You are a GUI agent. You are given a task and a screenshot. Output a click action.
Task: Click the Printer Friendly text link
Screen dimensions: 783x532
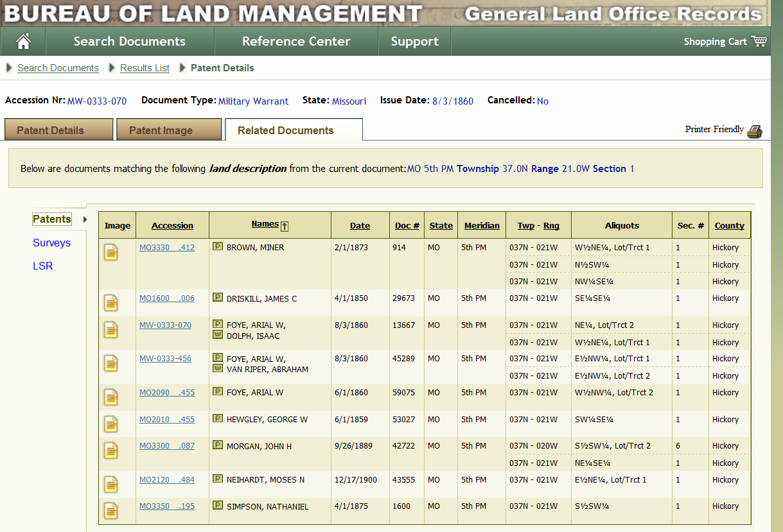click(714, 130)
